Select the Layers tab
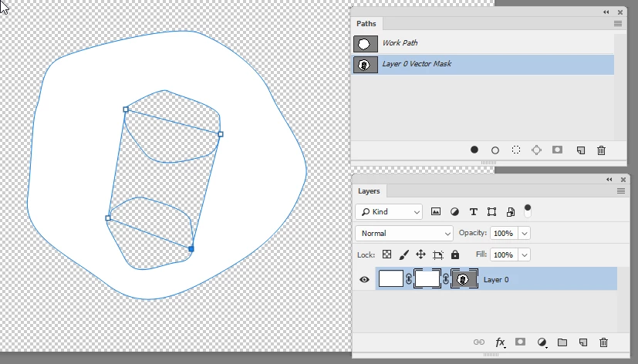This screenshot has height=364, width=638. (x=369, y=191)
